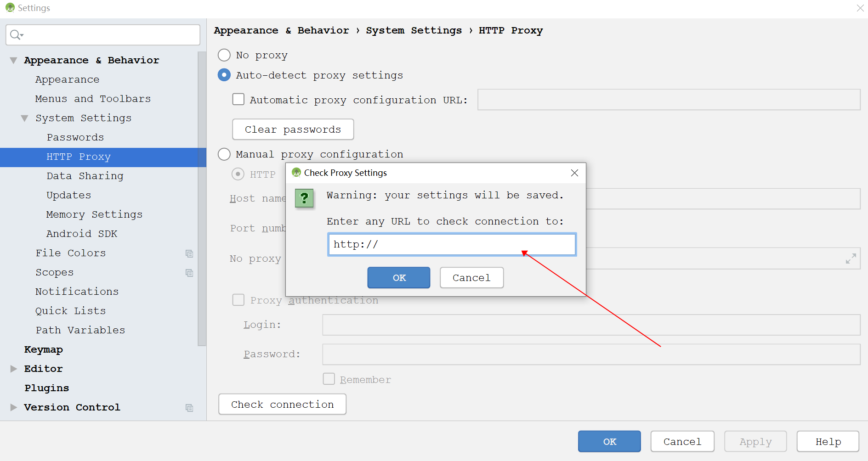Click the URL input containing http://

click(x=452, y=244)
